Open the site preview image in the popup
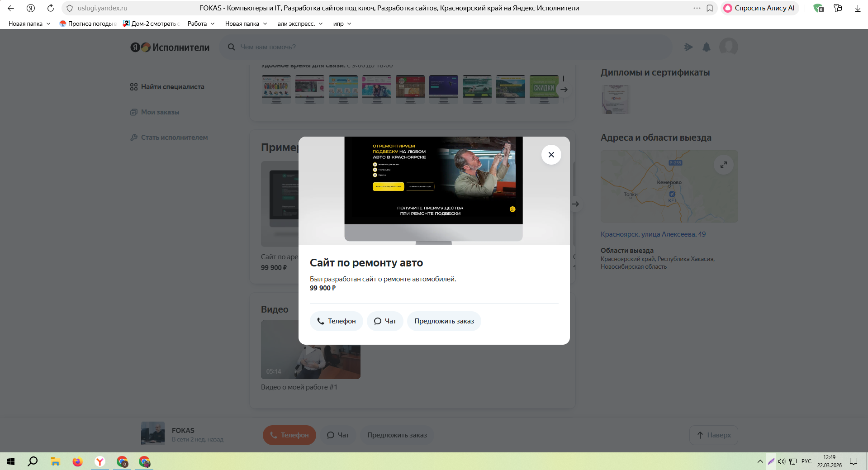The width and height of the screenshot is (868, 470). (x=433, y=190)
